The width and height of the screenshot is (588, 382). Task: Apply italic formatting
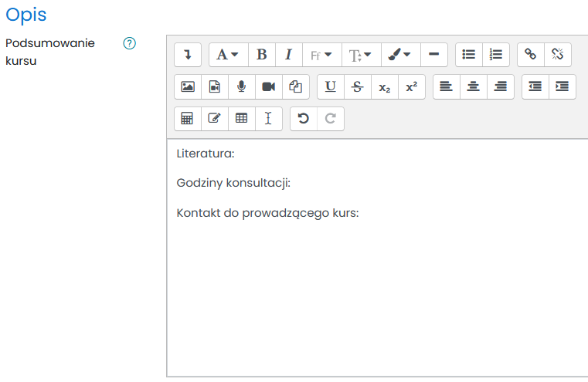pyautogui.click(x=288, y=55)
